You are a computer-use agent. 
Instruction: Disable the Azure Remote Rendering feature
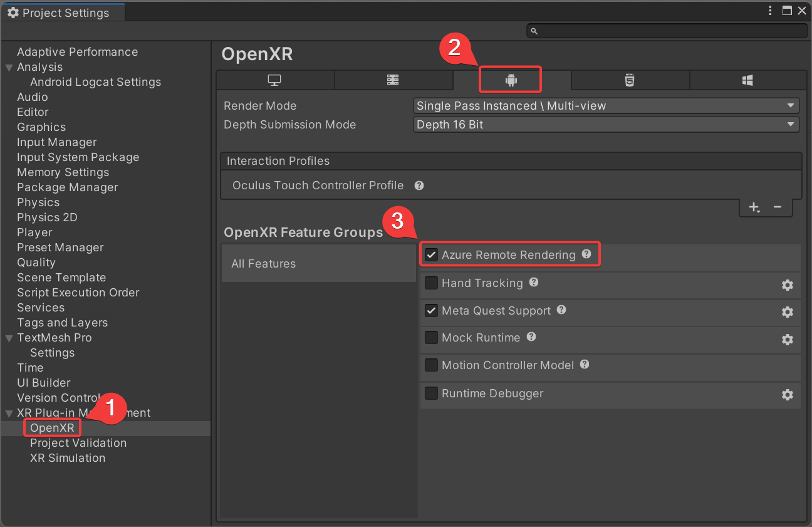point(431,254)
